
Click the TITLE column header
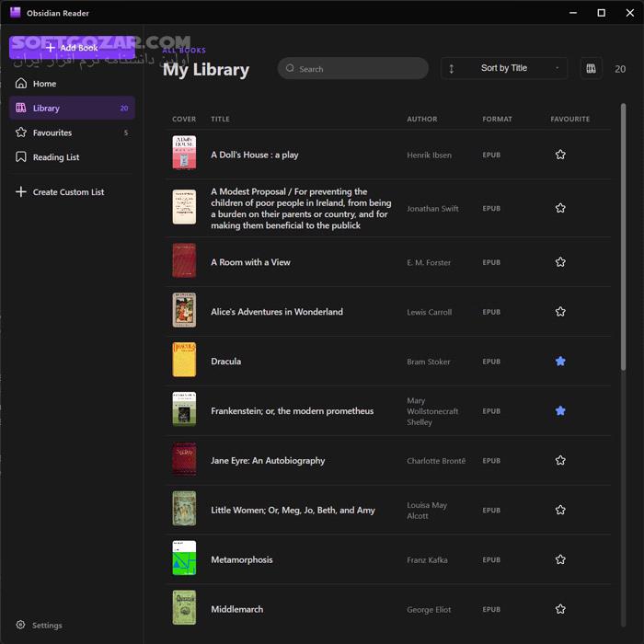[220, 119]
